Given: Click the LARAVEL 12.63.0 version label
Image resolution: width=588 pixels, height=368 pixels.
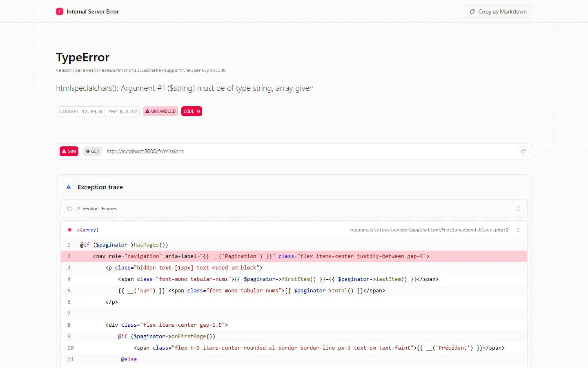Looking at the screenshot, I should point(80,112).
